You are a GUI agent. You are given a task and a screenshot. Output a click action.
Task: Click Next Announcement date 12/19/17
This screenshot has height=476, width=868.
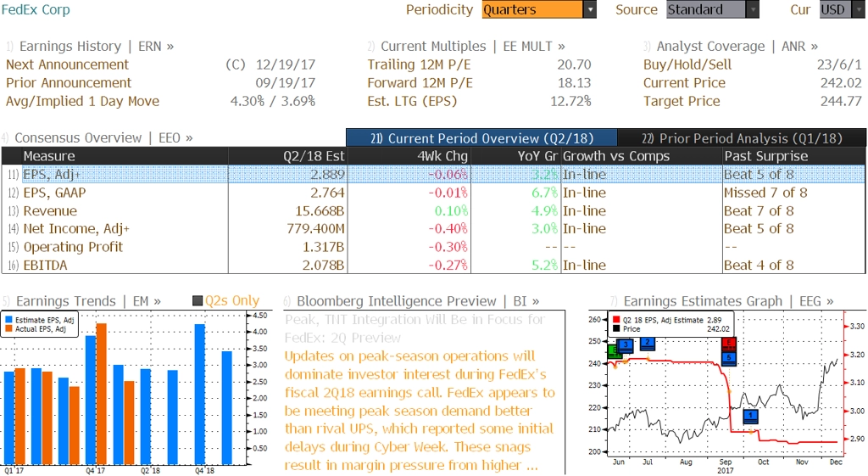285,64
